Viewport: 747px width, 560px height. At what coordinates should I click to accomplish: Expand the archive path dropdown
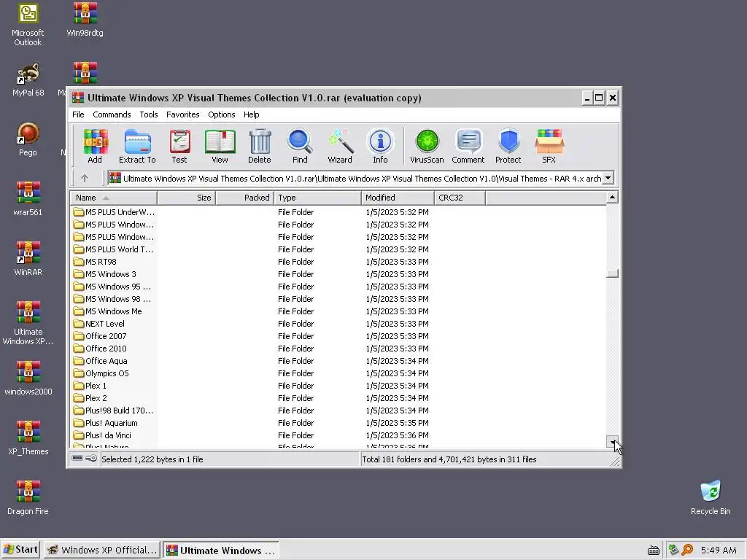(x=608, y=178)
